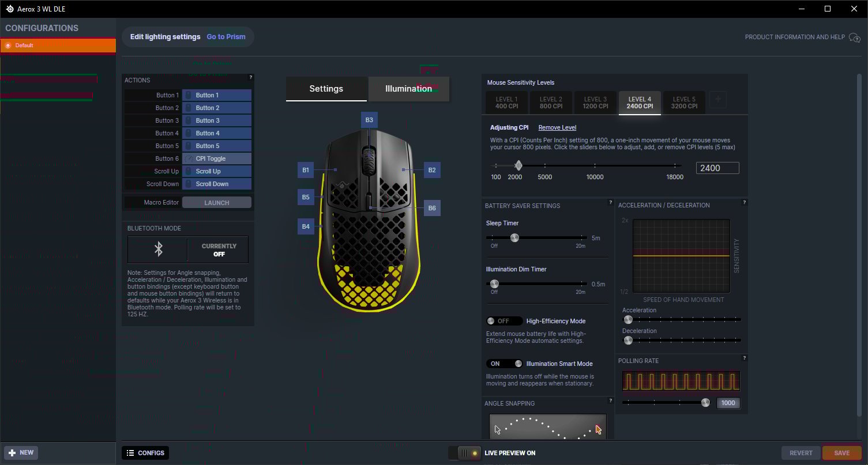Switch to the Settings tab
Viewport: 868px width, 465px height.
(x=326, y=89)
